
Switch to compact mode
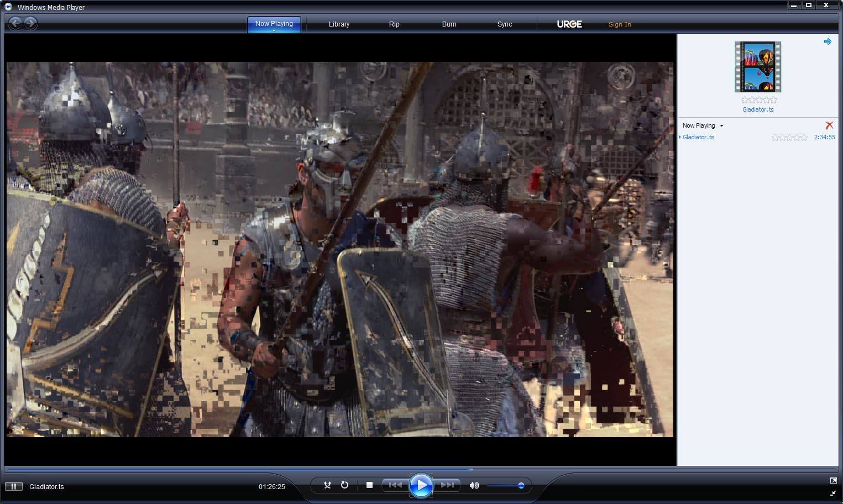click(x=833, y=492)
